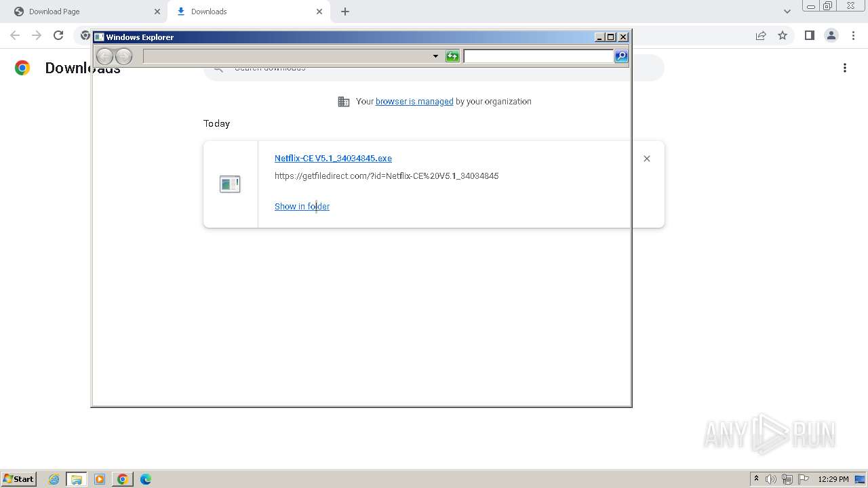Open the file explorer taskbar icon
The width and height of the screenshot is (868, 488).
click(x=77, y=479)
